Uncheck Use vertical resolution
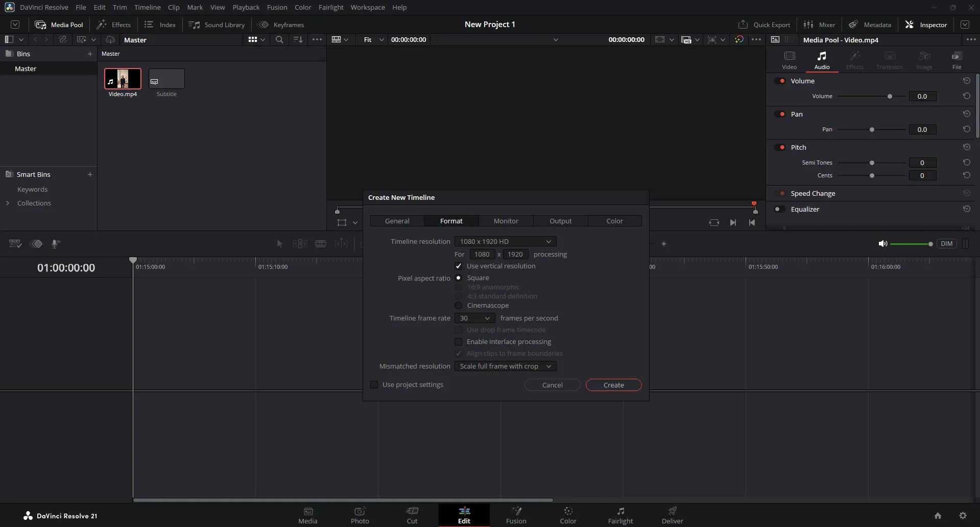980x527 pixels. click(459, 266)
